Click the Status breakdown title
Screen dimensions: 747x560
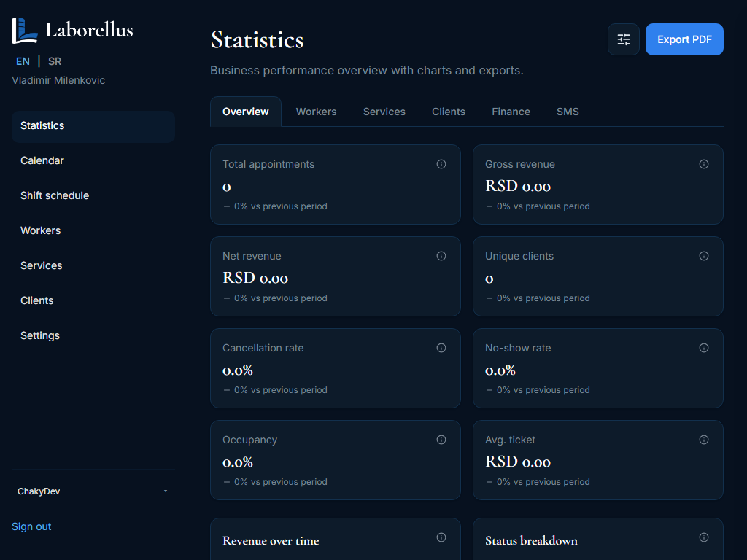(531, 541)
